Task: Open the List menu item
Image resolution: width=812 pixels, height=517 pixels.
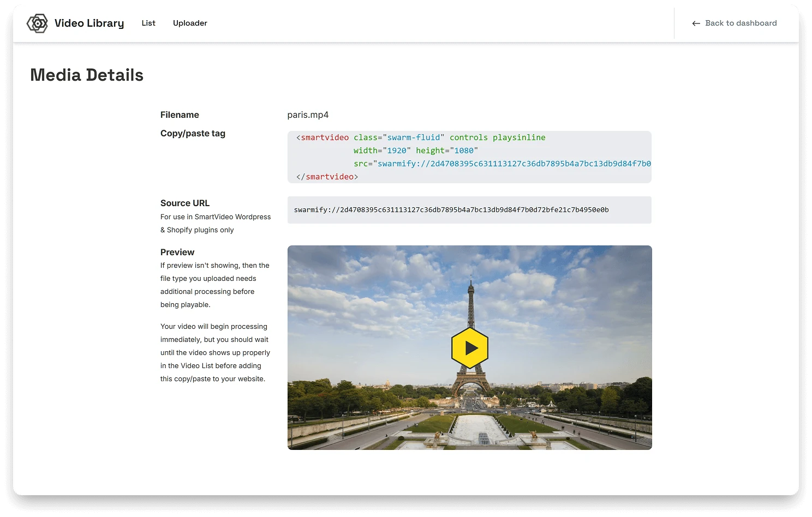Action: pos(148,23)
